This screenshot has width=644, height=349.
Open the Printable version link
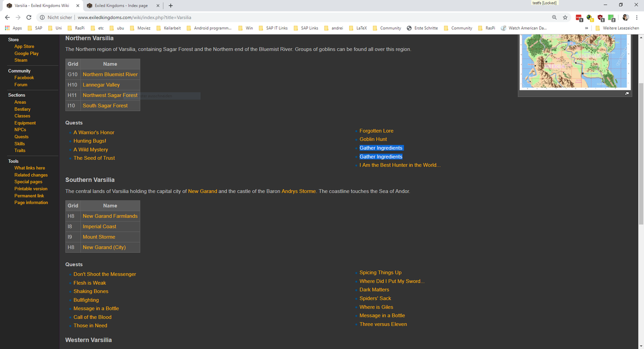coord(31,189)
